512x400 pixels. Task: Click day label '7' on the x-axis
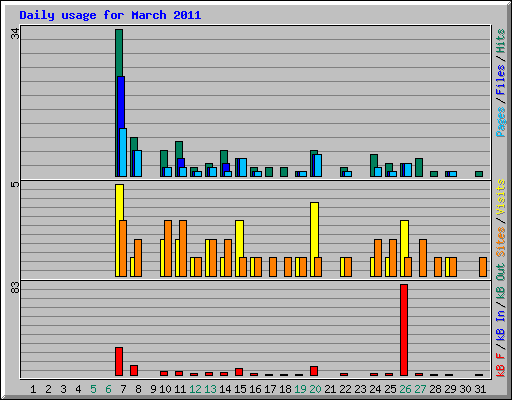point(123,389)
